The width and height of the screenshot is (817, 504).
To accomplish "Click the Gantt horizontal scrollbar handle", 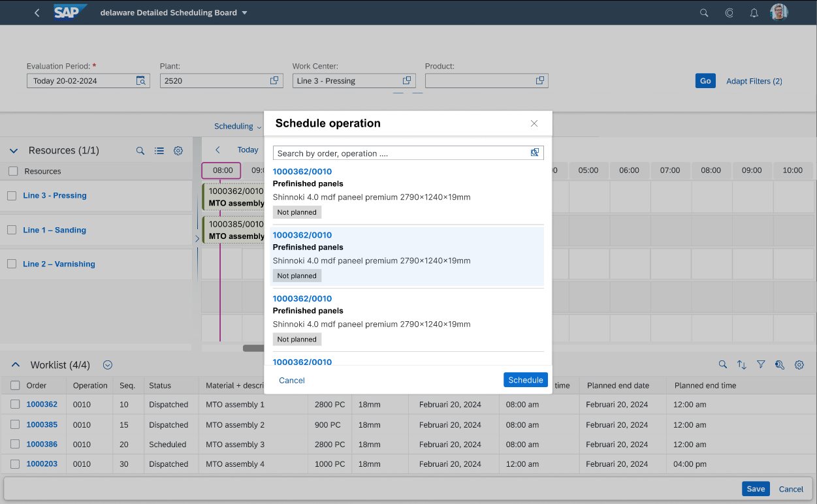I will [253, 348].
